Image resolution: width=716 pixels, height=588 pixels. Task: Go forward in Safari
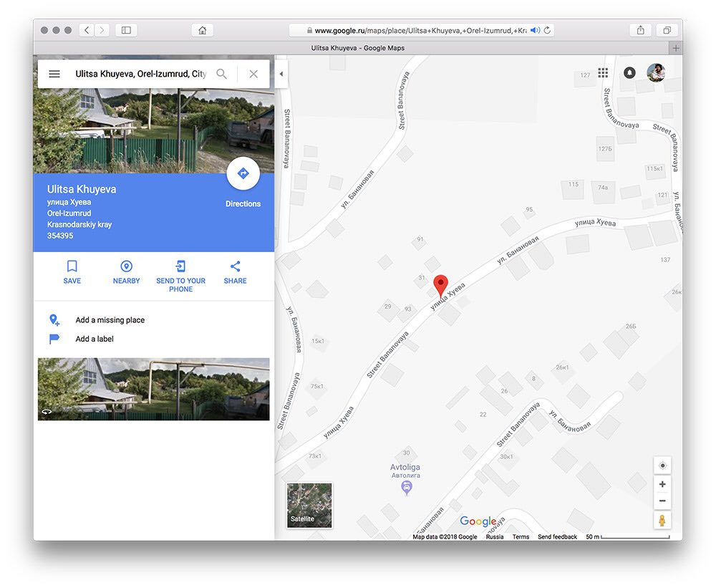pos(102,30)
